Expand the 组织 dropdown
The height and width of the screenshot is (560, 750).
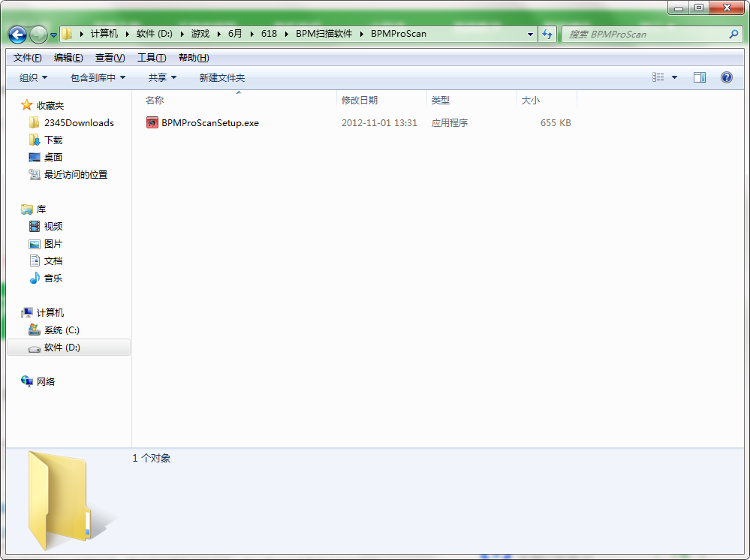[33, 77]
